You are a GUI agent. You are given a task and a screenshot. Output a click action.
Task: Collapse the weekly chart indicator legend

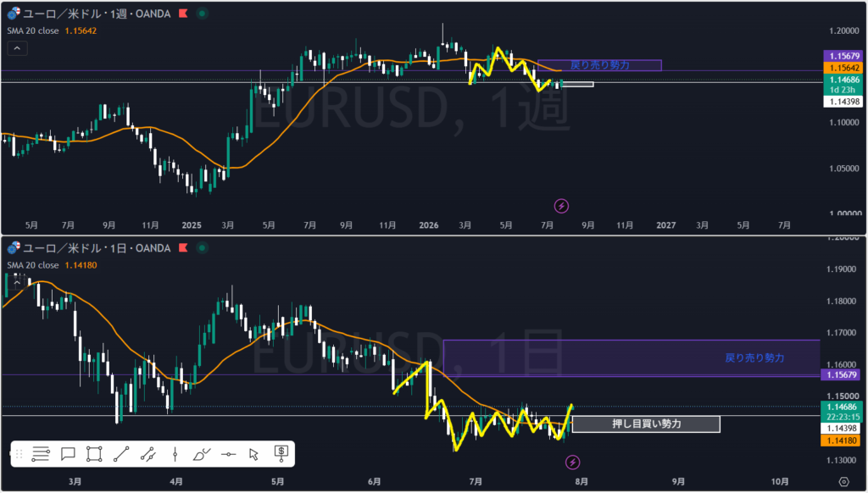[17, 48]
